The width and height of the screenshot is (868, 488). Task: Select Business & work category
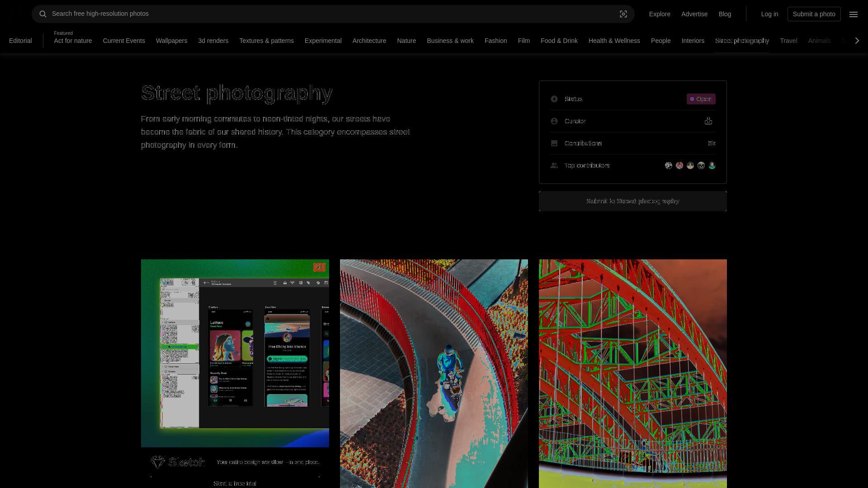pos(450,41)
